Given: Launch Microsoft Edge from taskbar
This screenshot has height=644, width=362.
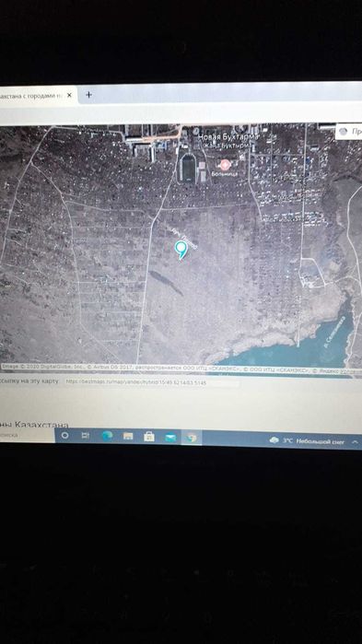Looking at the screenshot, I should tap(107, 436).
